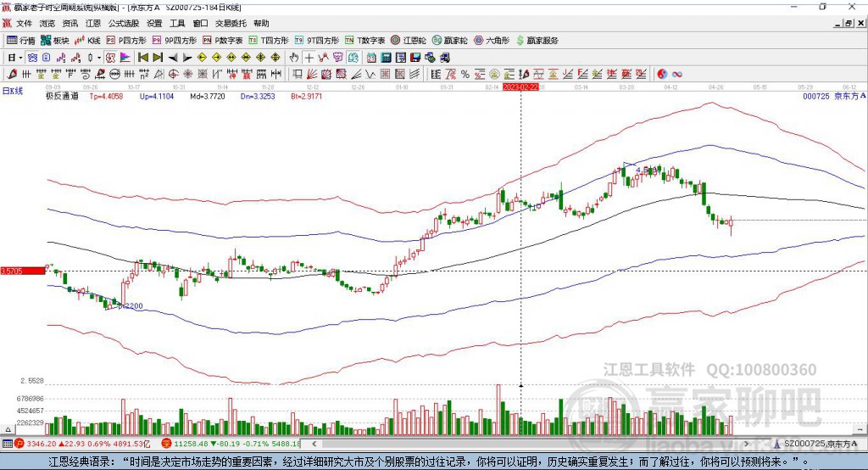Click the Shanghai index 3346.20 status entry

point(82,444)
